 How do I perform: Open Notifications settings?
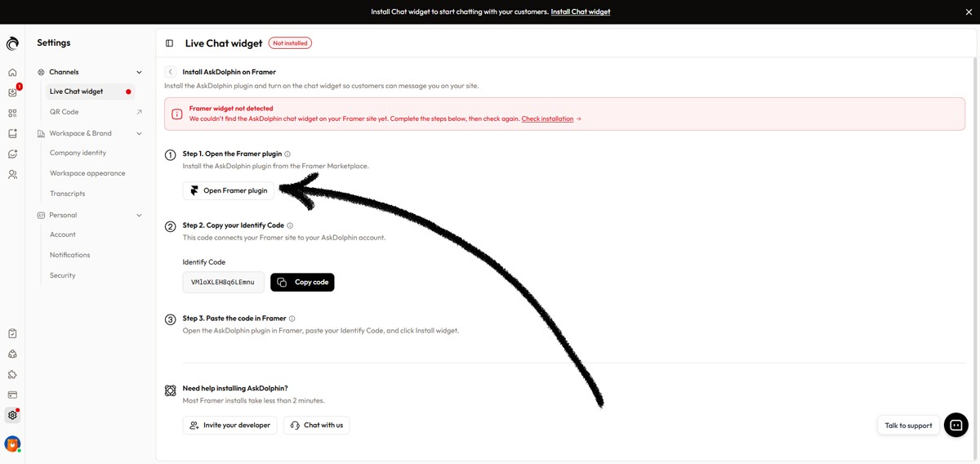coord(69,255)
